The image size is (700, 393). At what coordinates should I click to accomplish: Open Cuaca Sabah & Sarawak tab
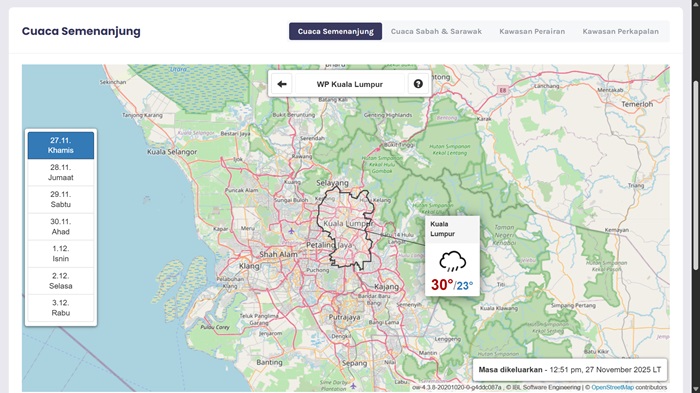(436, 31)
